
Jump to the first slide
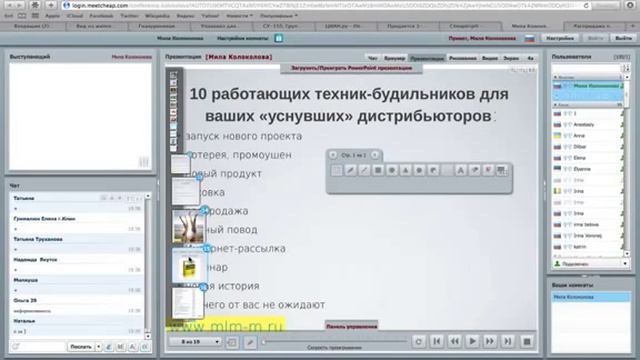click(x=436, y=341)
